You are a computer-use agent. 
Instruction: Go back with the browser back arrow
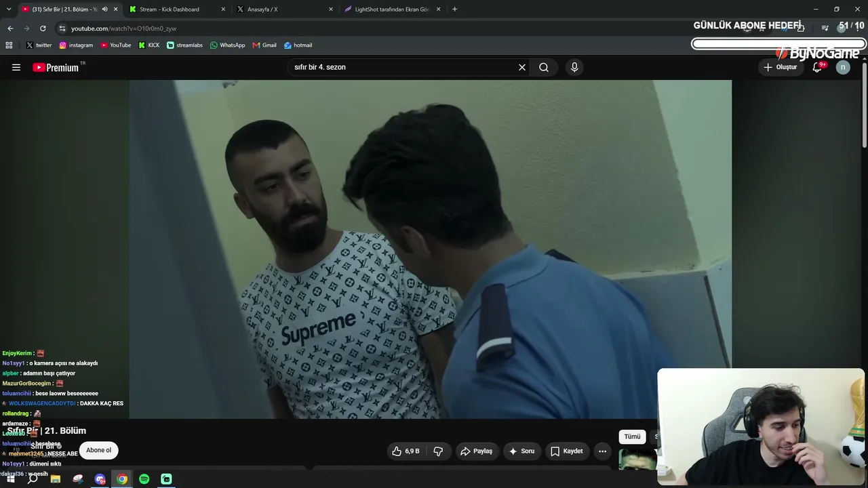10,28
